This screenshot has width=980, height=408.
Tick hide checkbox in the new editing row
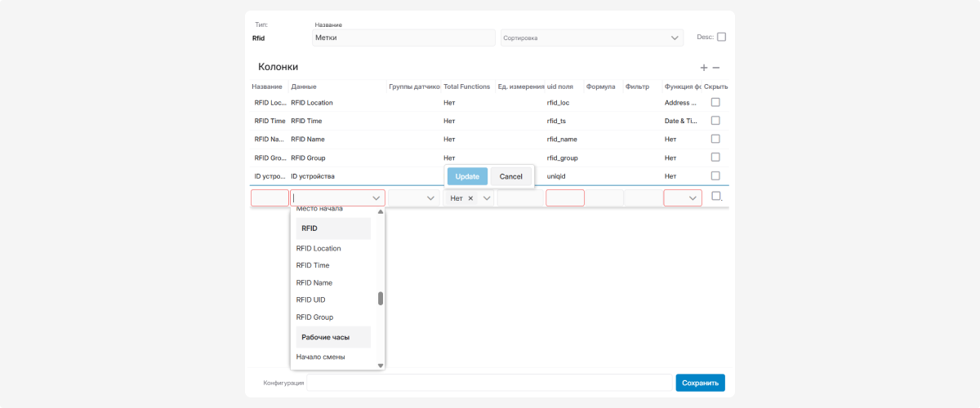click(x=716, y=196)
